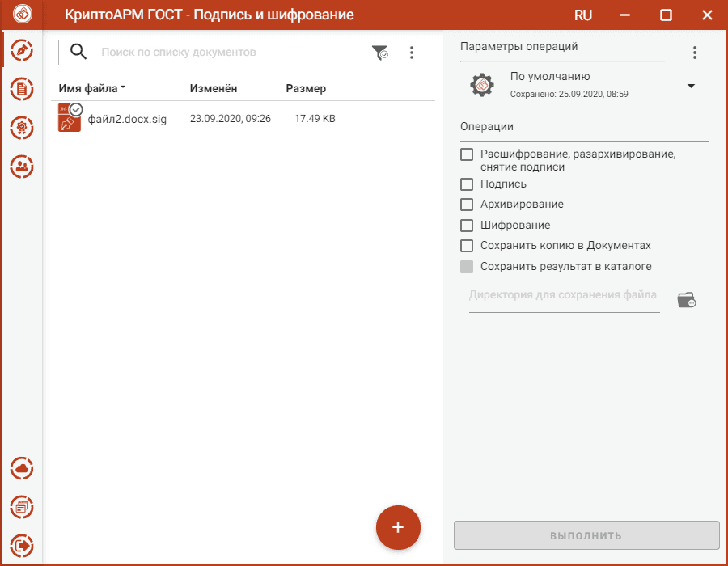Open the event log sidebar icon
Screen dimensions: 728x566
(x=22, y=507)
